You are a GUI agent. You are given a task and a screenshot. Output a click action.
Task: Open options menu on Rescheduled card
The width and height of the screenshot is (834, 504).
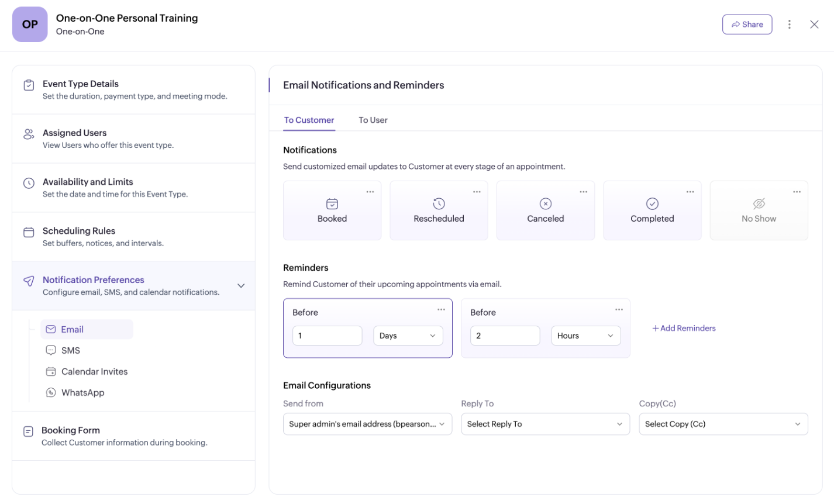[x=477, y=192]
